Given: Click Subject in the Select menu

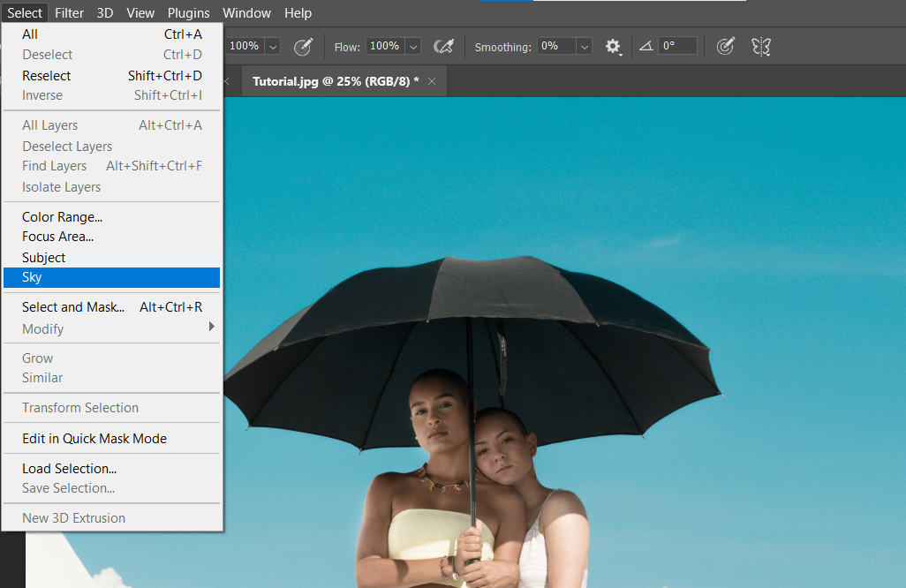Looking at the screenshot, I should pyautogui.click(x=44, y=258).
